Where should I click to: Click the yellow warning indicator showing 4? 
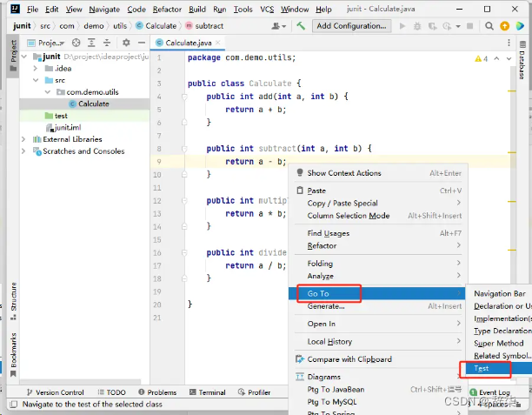click(x=481, y=59)
